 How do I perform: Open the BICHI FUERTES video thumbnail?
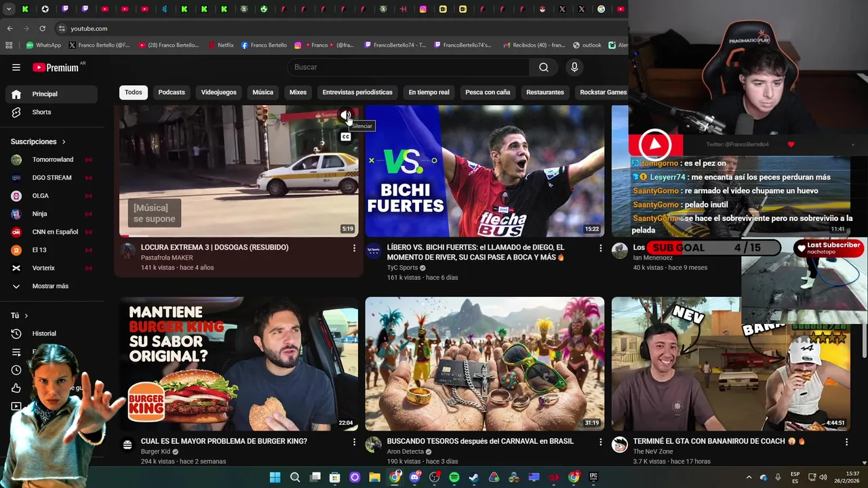485,171
